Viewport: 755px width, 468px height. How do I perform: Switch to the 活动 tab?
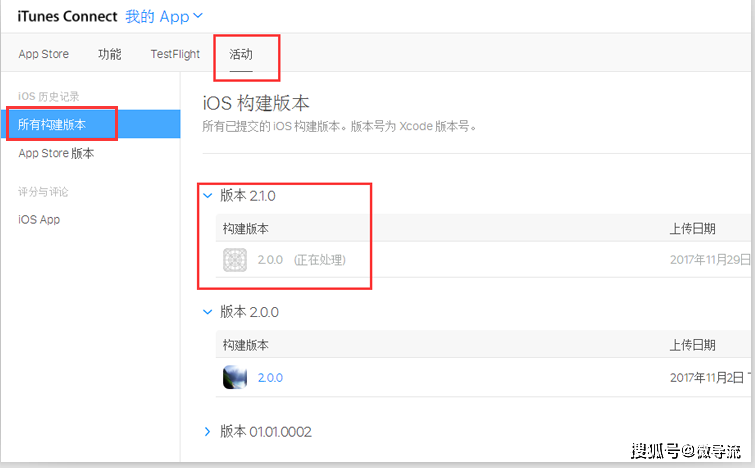pyautogui.click(x=241, y=54)
